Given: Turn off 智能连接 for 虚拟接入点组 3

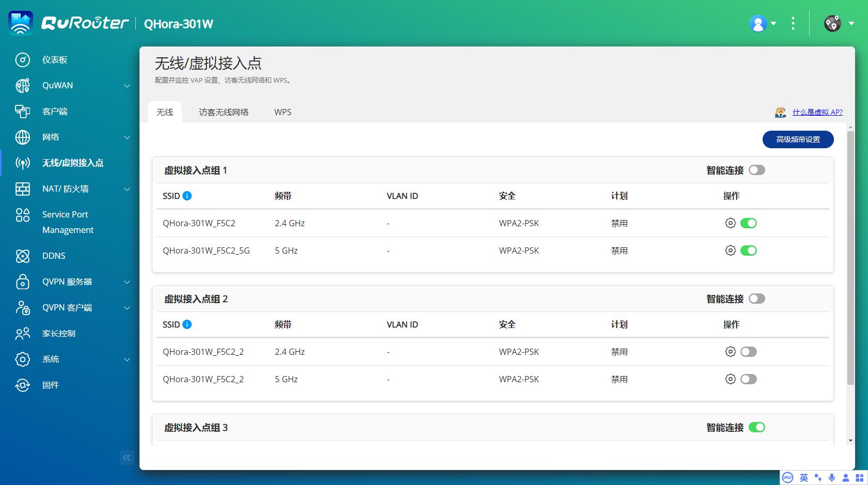Looking at the screenshot, I should point(757,427).
